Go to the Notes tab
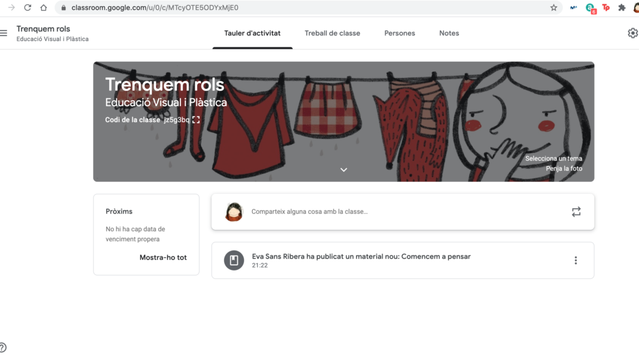Viewport: 639px width, 364px height. [x=449, y=34]
